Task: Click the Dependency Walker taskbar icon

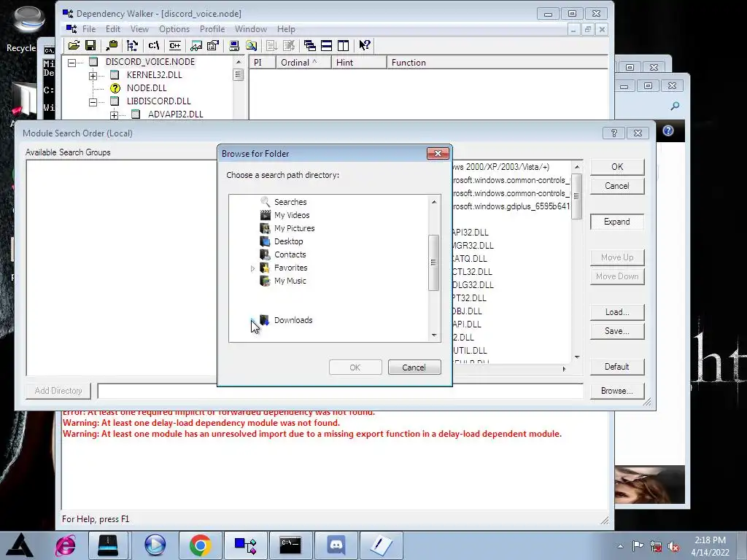Action: [x=245, y=545]
